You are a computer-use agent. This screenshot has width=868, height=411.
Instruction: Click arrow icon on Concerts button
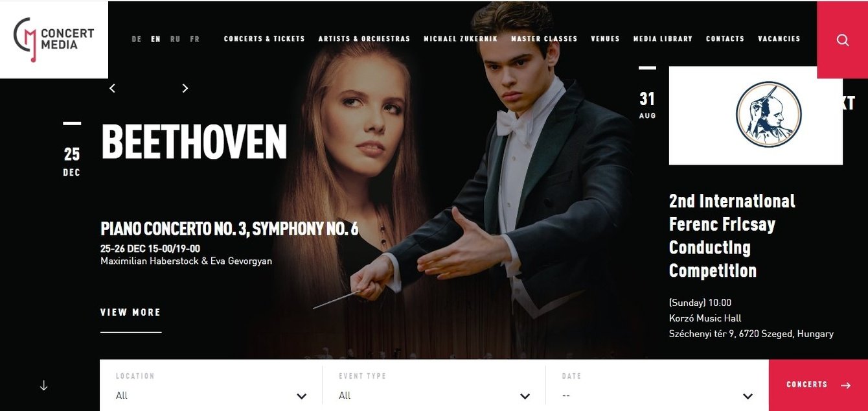pos(845,385)
